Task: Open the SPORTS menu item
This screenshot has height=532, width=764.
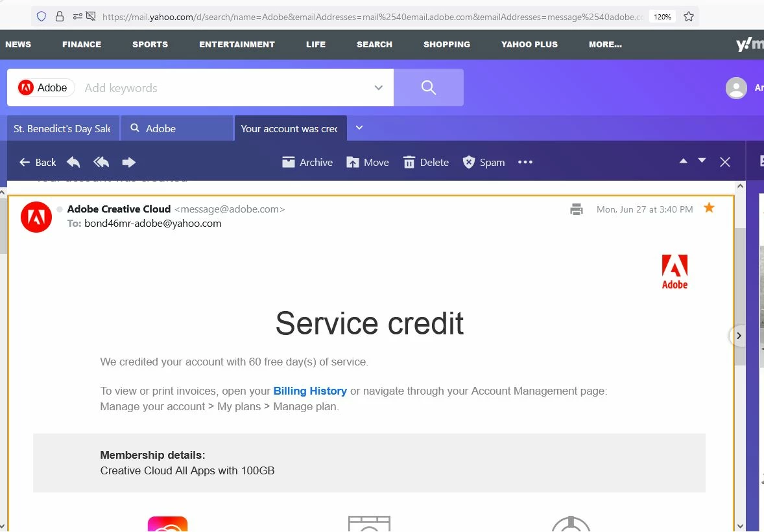Action: (x=150, y=44)
